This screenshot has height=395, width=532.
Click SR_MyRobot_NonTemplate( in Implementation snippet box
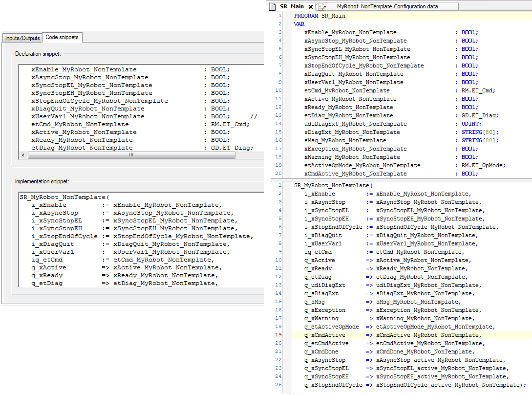[63, 197]
